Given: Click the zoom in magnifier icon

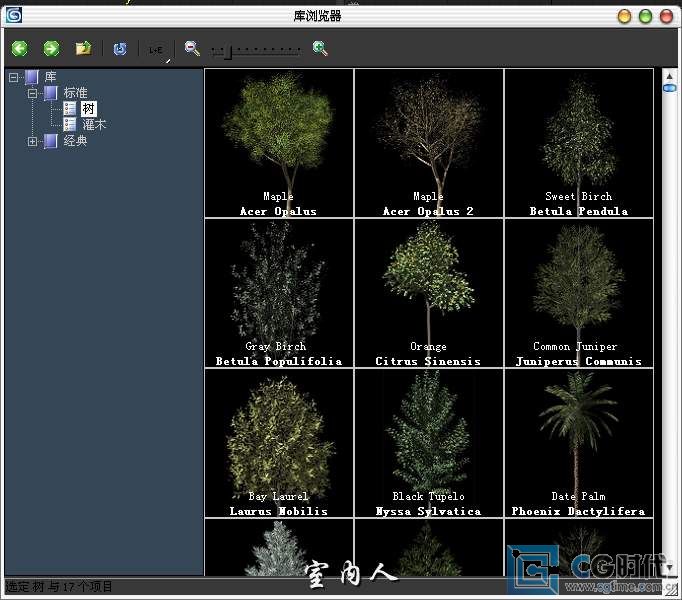Looking at the screenshot, I should pos(320,48).
